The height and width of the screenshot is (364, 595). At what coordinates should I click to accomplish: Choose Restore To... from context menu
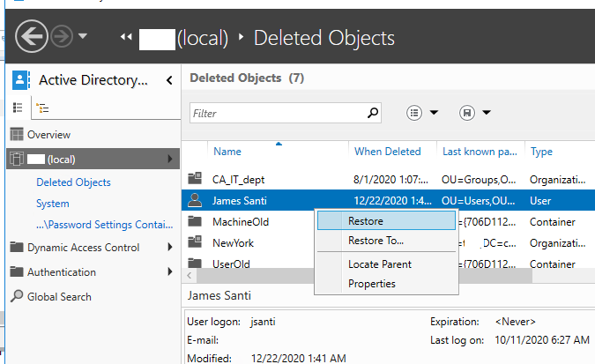click(376, 241)
